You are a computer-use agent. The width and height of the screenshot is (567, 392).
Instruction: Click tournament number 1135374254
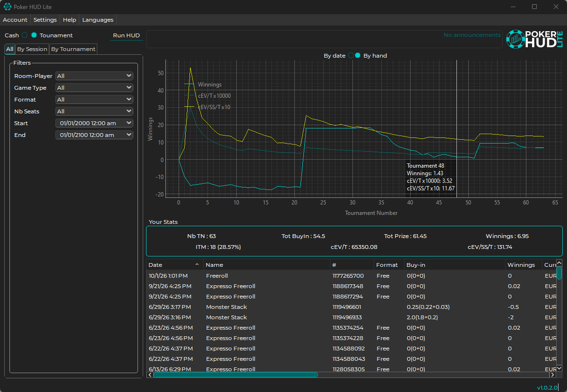click(347, 328)
